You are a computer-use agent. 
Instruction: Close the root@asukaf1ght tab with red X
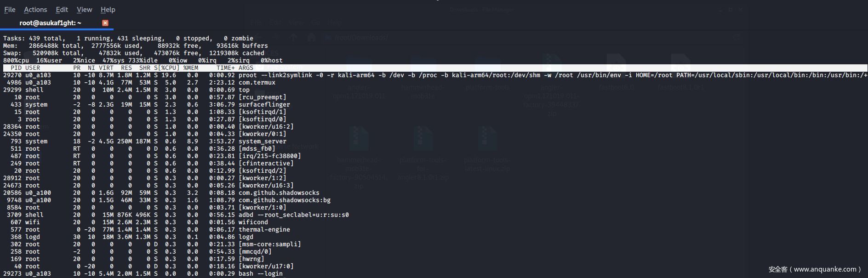(x=105, y=23)
